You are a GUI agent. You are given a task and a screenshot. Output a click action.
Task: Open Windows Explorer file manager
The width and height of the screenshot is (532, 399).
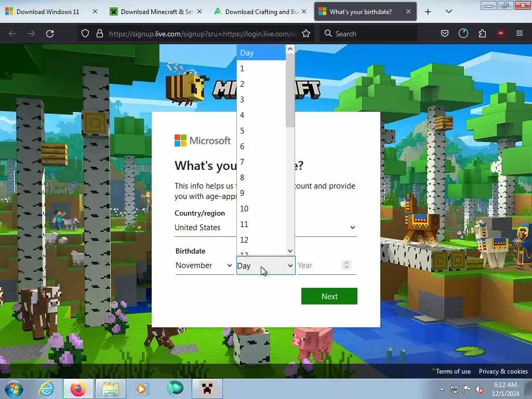(111, 389)
